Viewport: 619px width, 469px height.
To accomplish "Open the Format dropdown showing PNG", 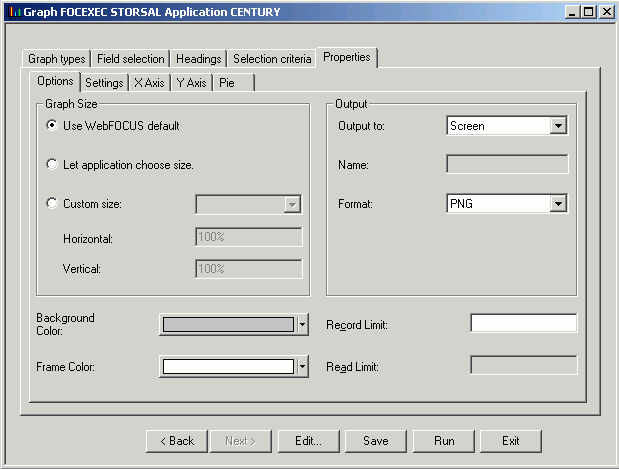I will tap(558, 204).
